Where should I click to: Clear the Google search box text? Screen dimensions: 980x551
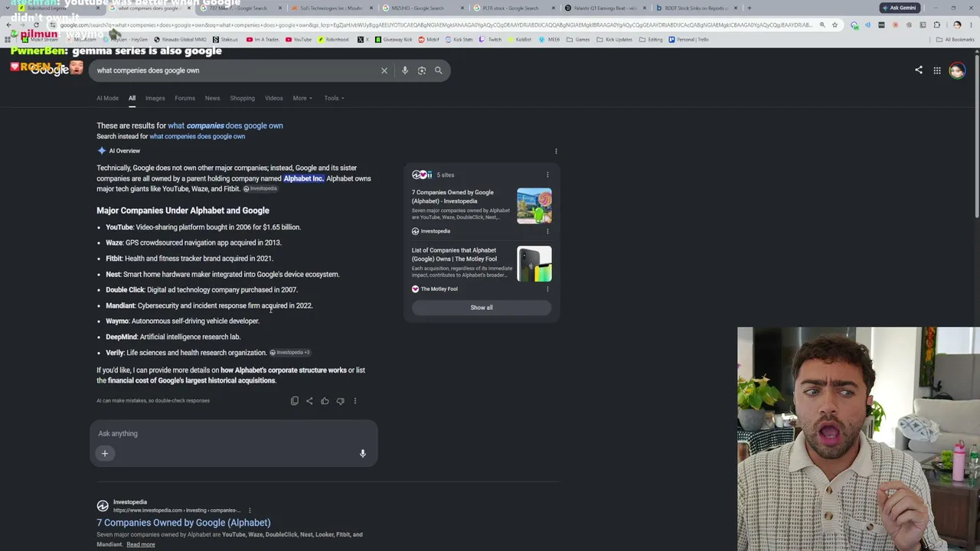(x=384, y=70)
